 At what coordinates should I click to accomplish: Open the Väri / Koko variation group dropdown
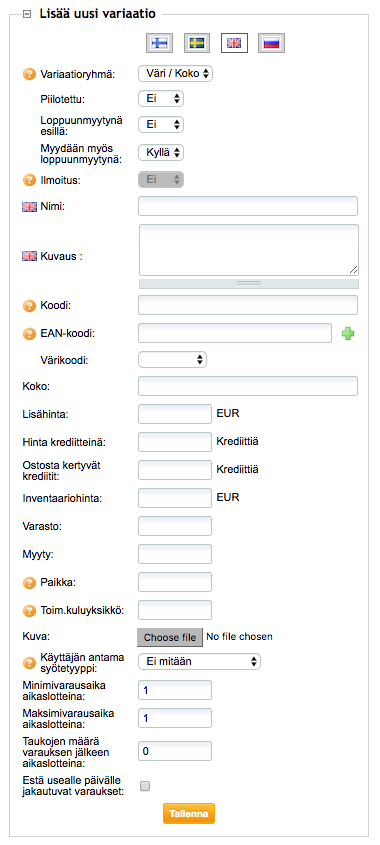[x=176, y=74]
